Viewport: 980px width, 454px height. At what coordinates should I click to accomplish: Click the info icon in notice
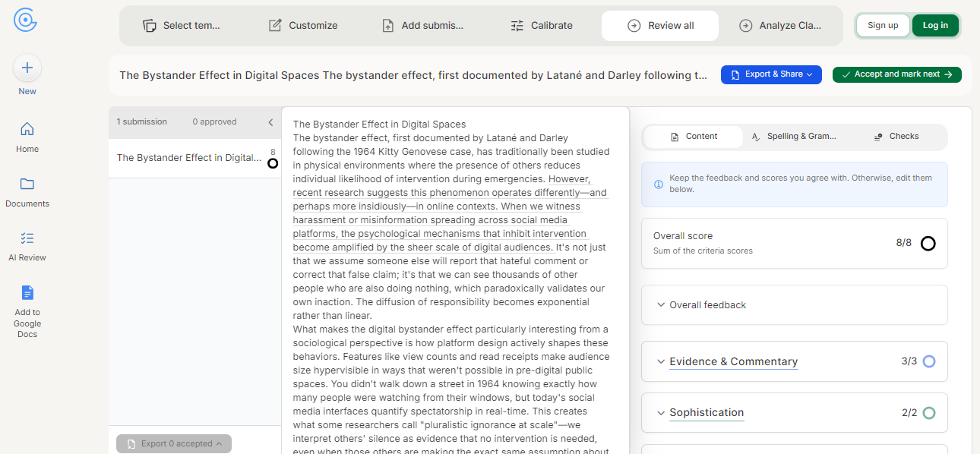coord(659,184)
